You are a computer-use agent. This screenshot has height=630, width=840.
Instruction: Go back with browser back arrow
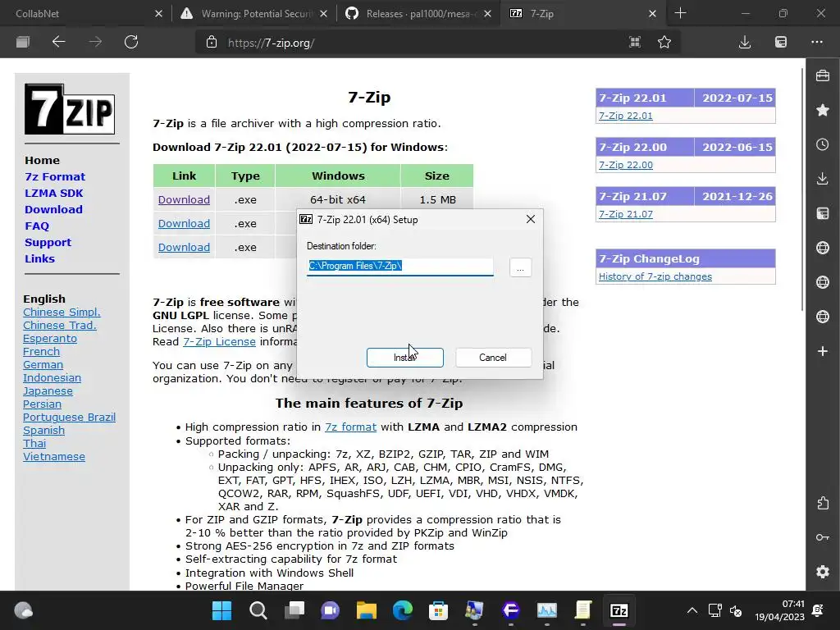tap(58, 43)
